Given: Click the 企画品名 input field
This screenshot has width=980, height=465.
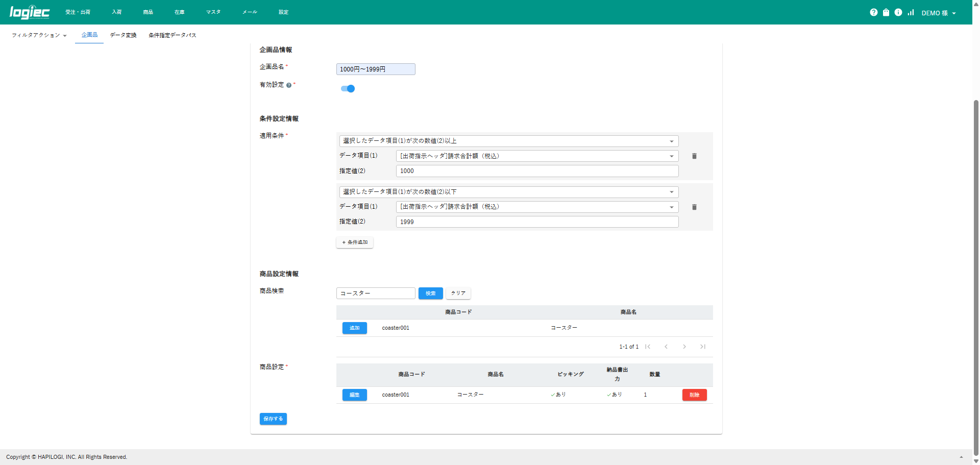Looking at the screenshot, I should (376, 69).
